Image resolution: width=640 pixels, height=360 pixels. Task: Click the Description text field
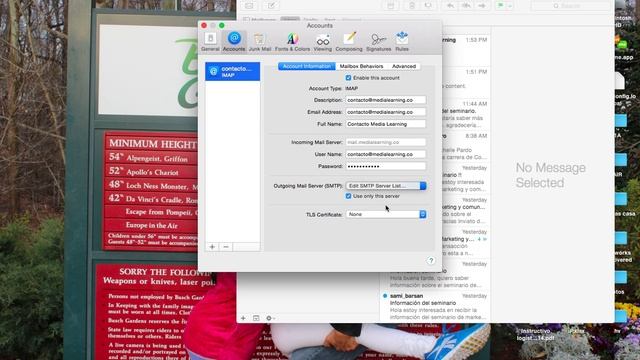[x=386, y=100]
